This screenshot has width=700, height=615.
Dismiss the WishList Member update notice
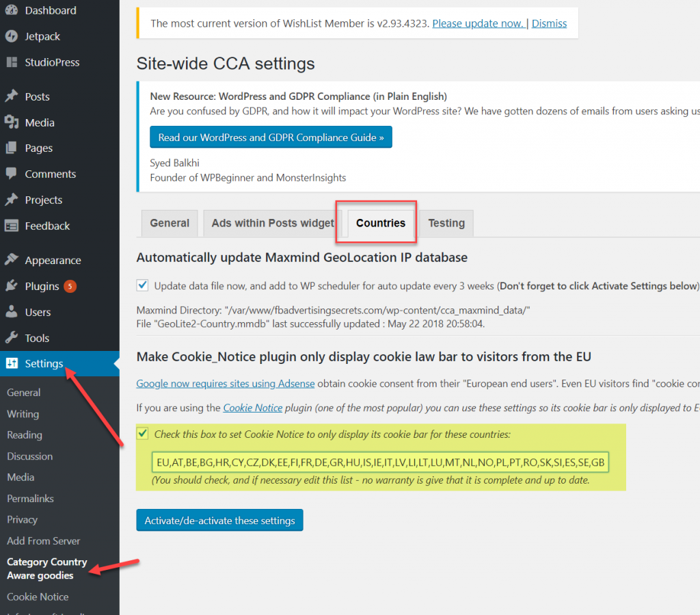tap(549, 23)
